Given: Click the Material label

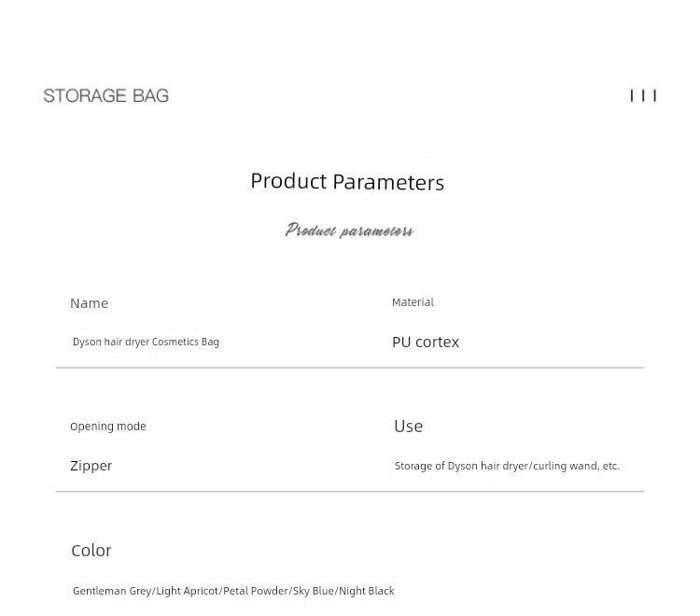Looking at the screenshot, I should click(x=413, y=302).
